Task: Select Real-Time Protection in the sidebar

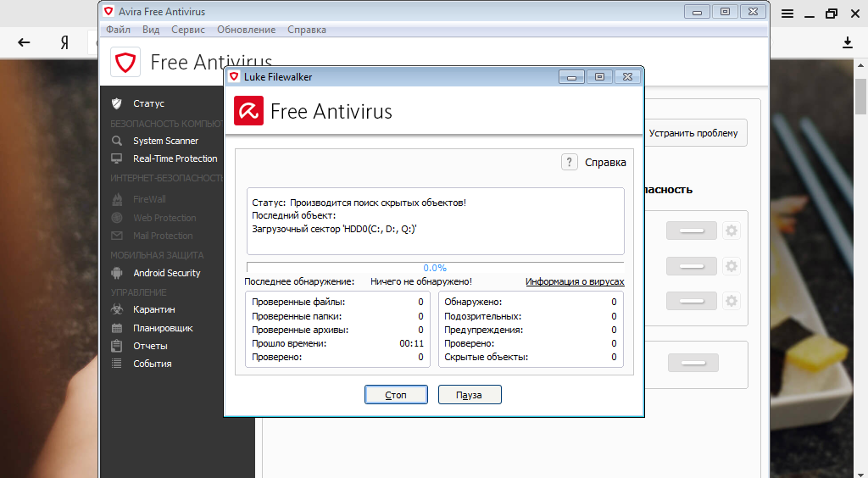Action: 175,158
